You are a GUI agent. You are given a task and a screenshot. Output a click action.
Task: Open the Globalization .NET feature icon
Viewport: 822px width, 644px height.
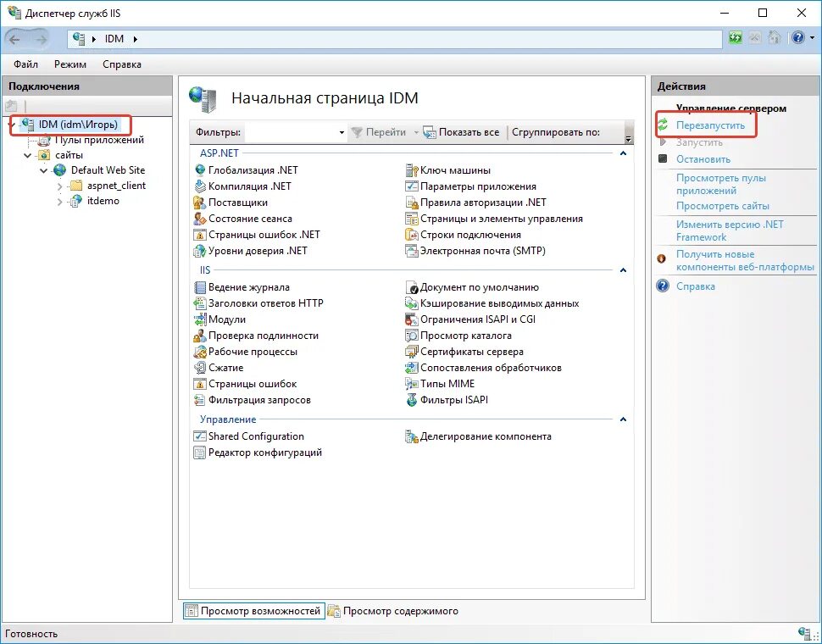pyautogui.click(x=200, y=170)
